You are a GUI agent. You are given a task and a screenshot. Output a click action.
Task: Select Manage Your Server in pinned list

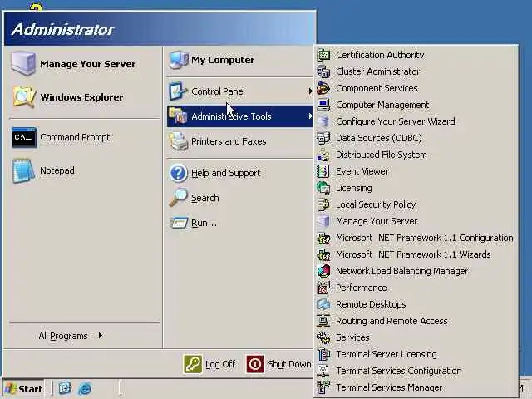pos(74,64)
